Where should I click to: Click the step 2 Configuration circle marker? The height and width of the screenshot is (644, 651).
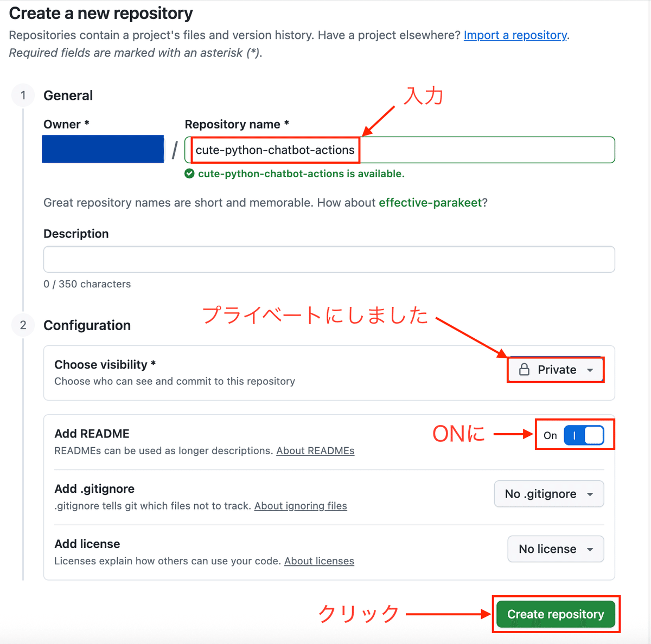(23, 325)
